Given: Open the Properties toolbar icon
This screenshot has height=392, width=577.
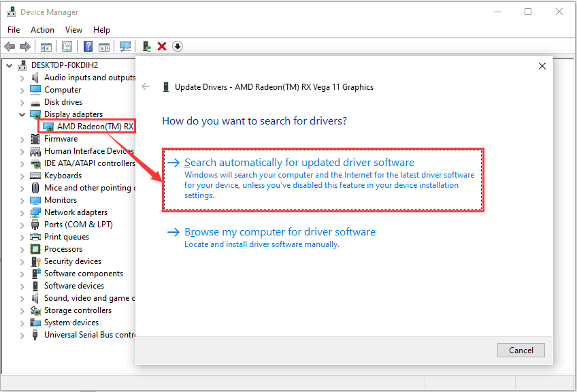Looking at the screenshot, I should (x=67, y=46).
